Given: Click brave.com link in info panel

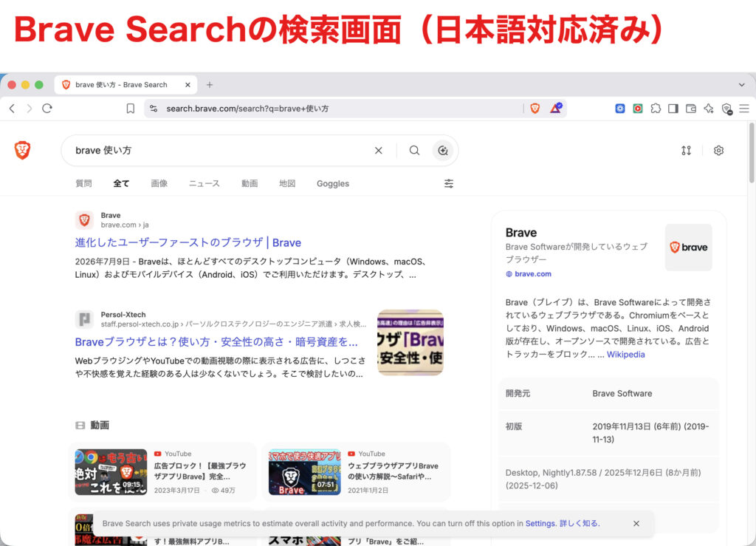Looking at the screenshot, I should click(533, 274).
